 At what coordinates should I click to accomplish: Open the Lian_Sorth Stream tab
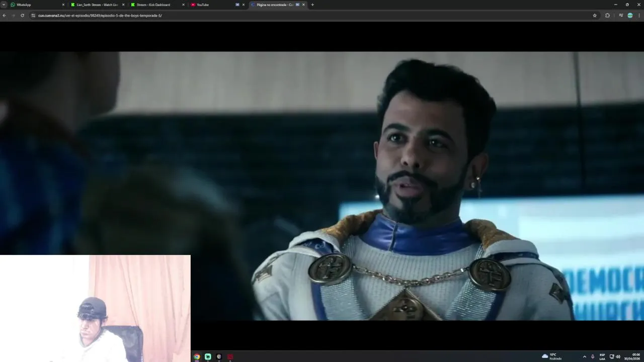(97, 5)
